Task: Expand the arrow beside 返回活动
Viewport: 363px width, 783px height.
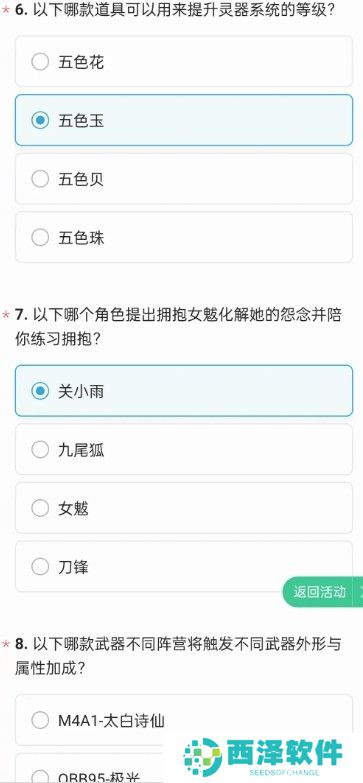Action: click(x=360, y=592)
